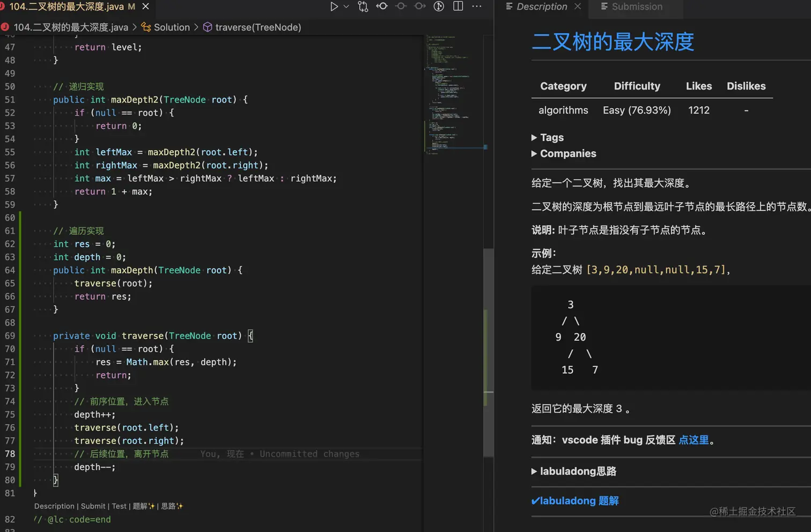The width and height of the screenshot is (811, 532).
Task: Click the '// @lc code=end' comment line
Action: pyautogui.click(x=72, y=520)
